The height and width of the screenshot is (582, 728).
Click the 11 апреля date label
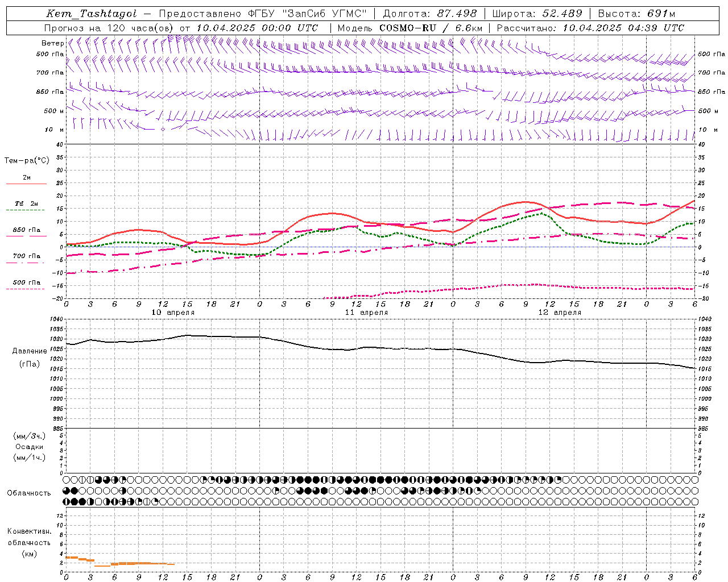366,313
